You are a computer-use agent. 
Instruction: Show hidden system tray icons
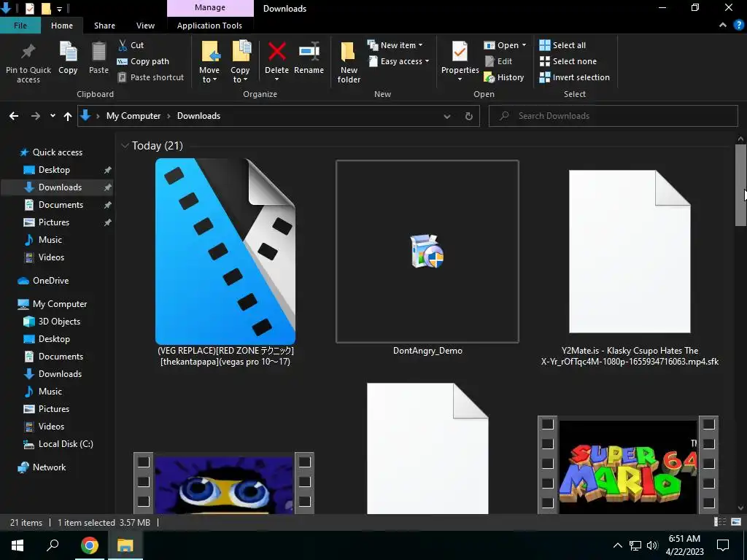(617, 545)
